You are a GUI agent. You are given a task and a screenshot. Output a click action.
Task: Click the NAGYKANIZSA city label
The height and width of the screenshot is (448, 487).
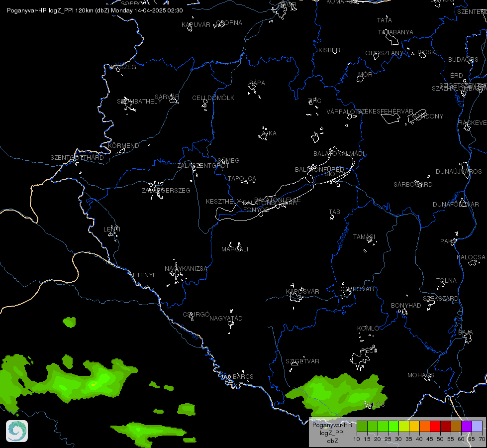pyautogui.click(x=186, y=269)
